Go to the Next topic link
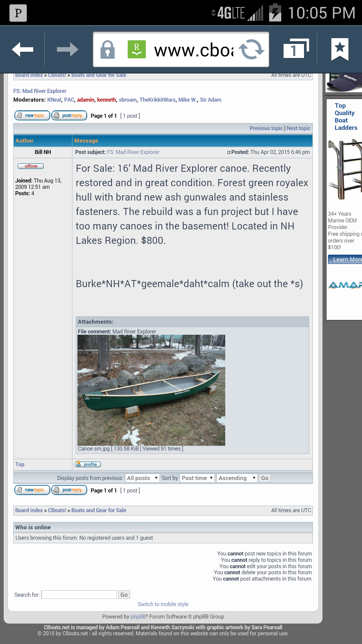Image resolution: width=362 pixels, height=644 pixels. coord(298,128)
